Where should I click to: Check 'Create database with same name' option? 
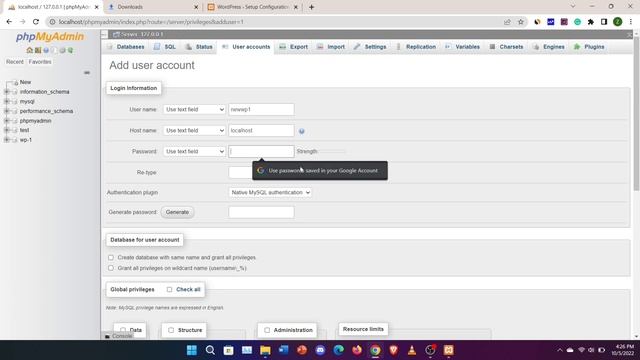pos(111,258)
